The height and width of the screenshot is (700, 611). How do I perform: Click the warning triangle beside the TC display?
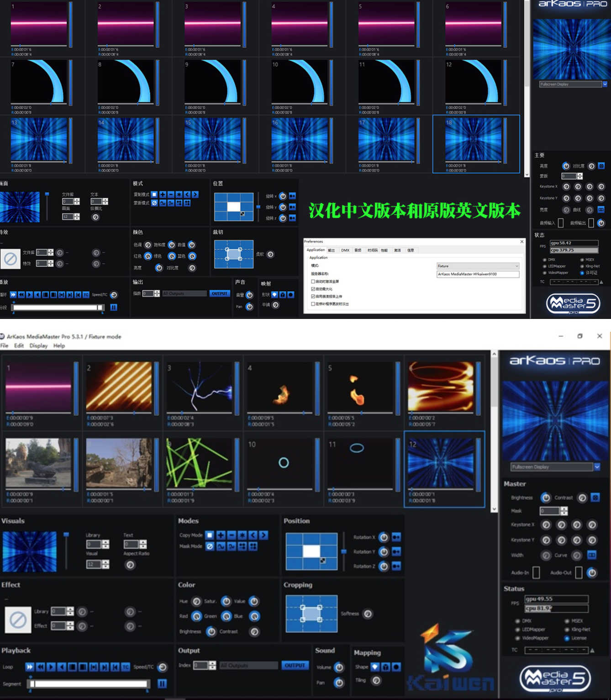[x=592, y=650]
